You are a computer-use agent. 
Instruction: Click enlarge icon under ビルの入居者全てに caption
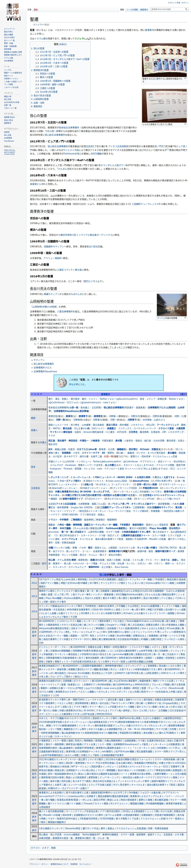tap(185, 124)
